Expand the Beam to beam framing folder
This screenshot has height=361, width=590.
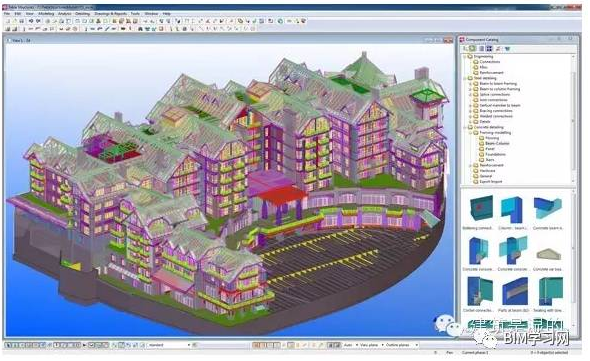coord(470,84)
